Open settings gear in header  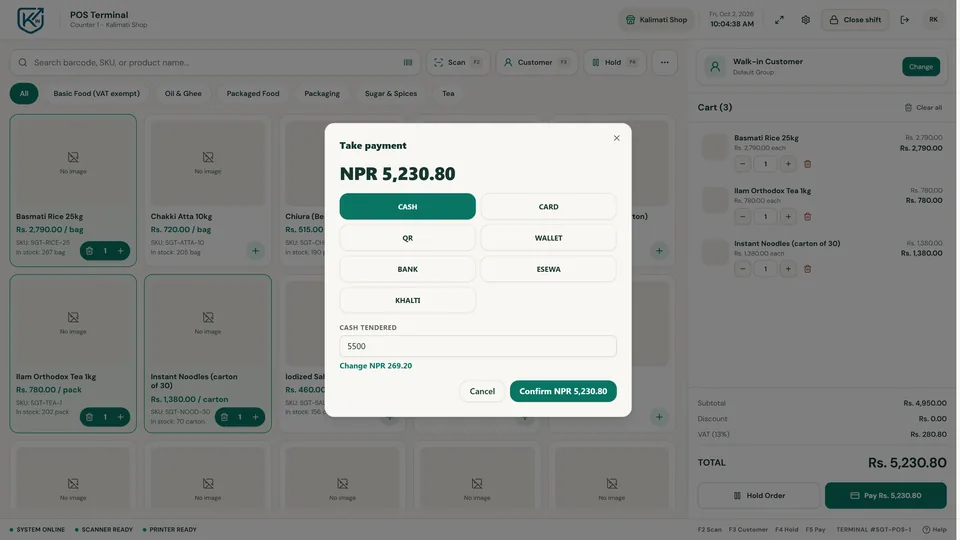(805, 20)
